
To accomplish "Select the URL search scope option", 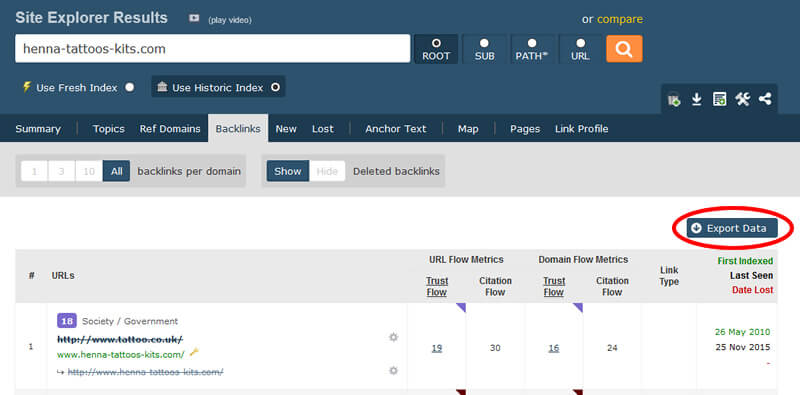I will tap(580, 49).
